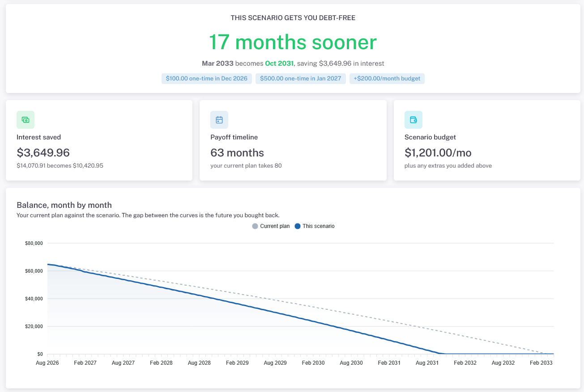Click the calendar icon above Payoff timeline

pos(219,120)
